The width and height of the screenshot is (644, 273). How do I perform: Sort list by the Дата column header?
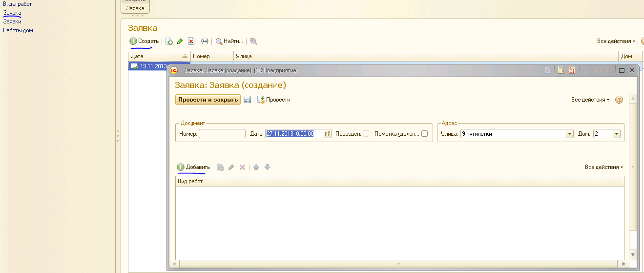(156, 56)
